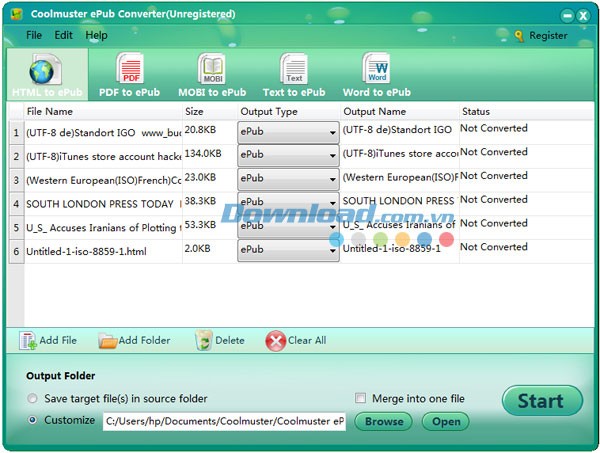This screenshot has height=453, width=600.
Task: Select file (UTF-8)iTunes store account
Action: (104, 156)
